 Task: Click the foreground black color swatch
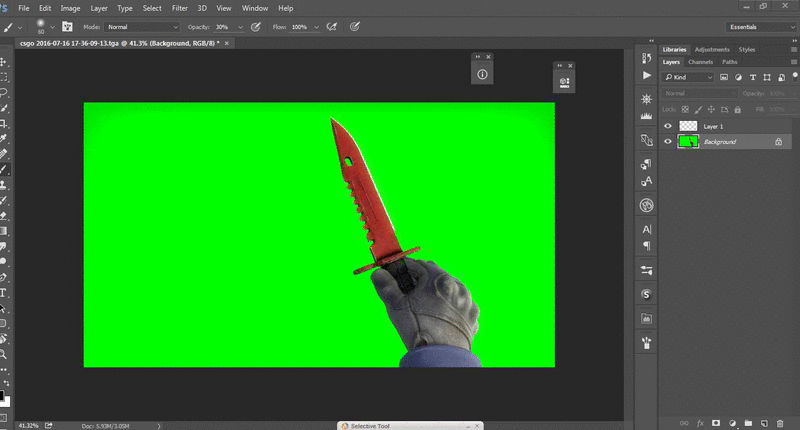pos(2,394)
